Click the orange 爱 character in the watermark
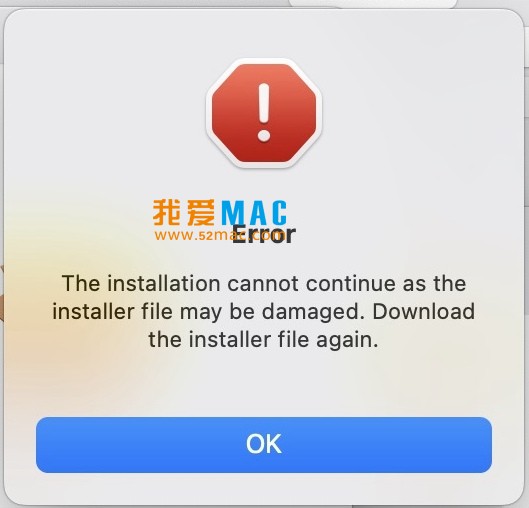The image size is (529, 508). (200, 213)
